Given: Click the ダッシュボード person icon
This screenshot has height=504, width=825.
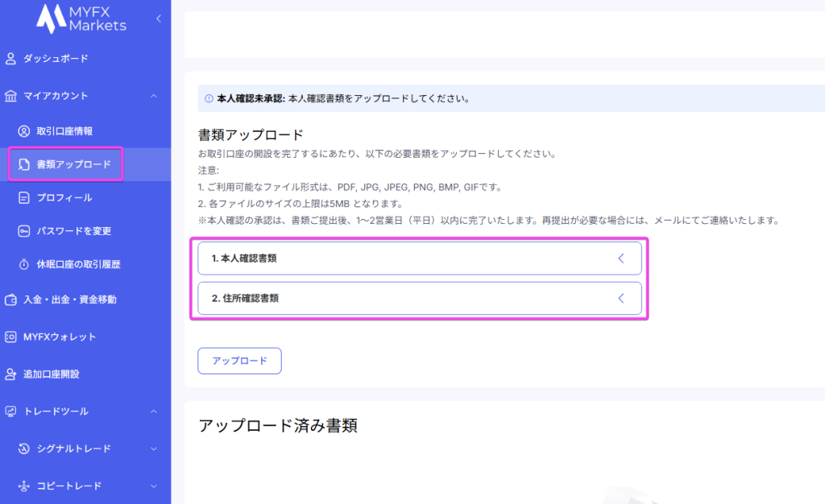Looking at the screenshot, I should (x=10, y=58).
